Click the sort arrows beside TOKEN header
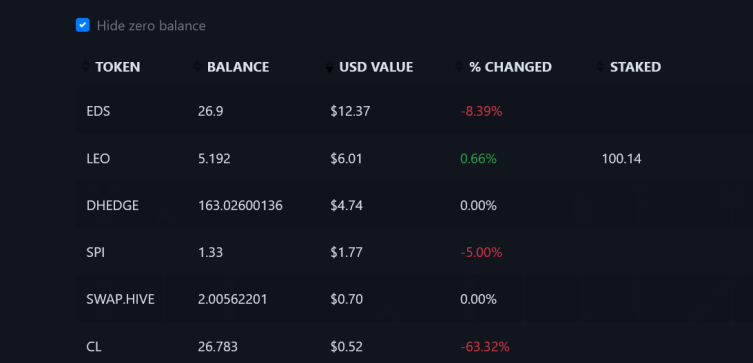Image resolution: width=753 pixels, height=363 pixels. tap(85, 66)
